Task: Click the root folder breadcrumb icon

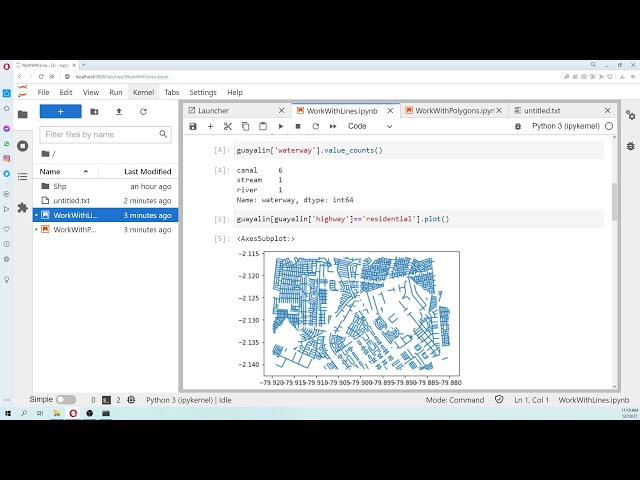Action: pos(45,154)
